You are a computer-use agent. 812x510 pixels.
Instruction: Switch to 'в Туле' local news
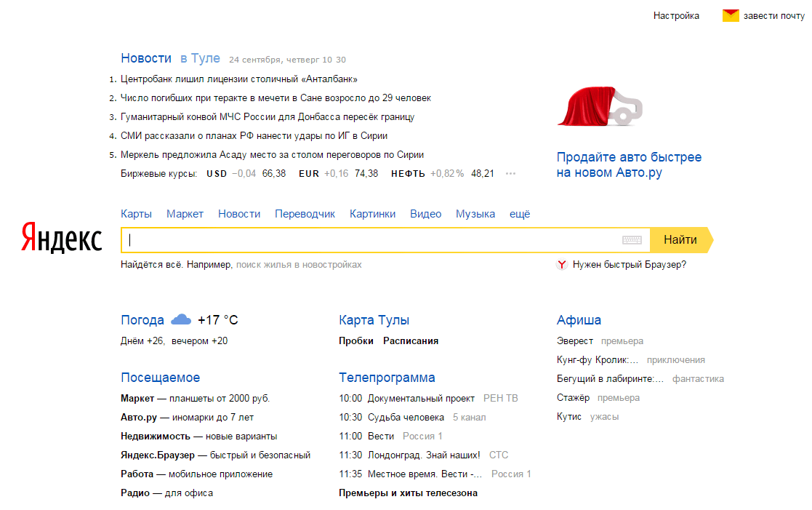[x=200, y=58]
